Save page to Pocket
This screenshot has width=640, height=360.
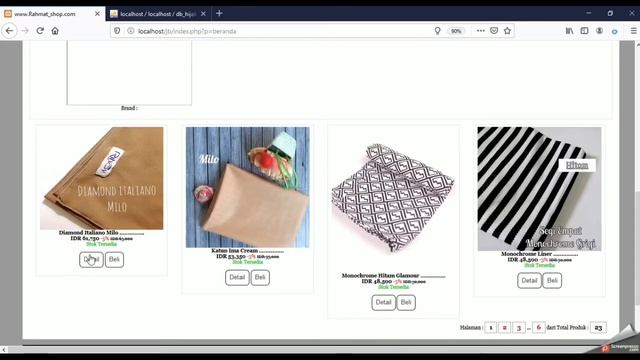click(494, 31)
